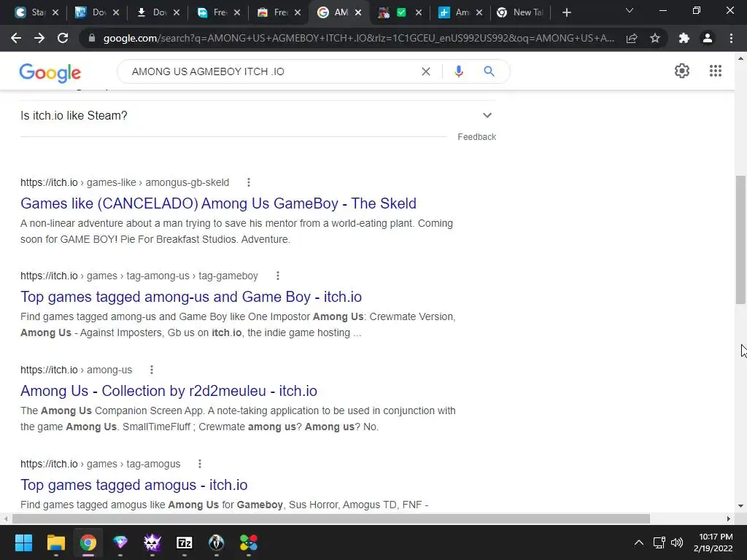Run the search with the magnifier icon
The width and height of the screenshot is (747, 560).
(489, 71)
